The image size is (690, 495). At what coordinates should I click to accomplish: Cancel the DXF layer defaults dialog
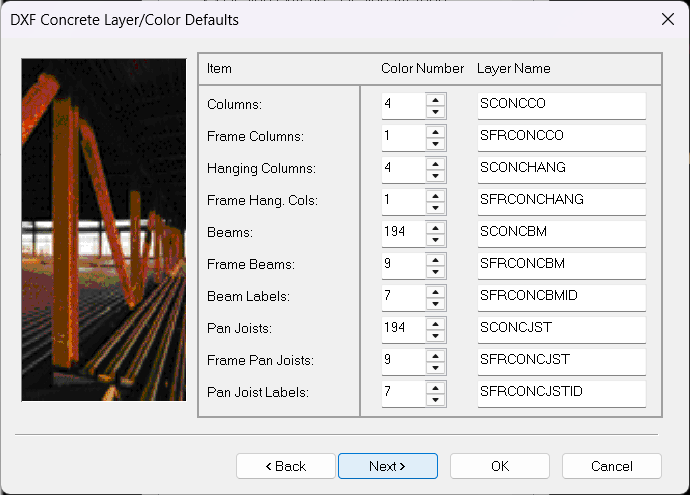pyautogui.click(x=611, y=466)
